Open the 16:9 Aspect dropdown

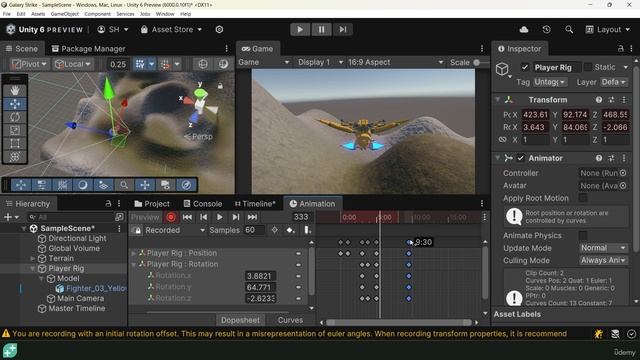tap(396, 62)
